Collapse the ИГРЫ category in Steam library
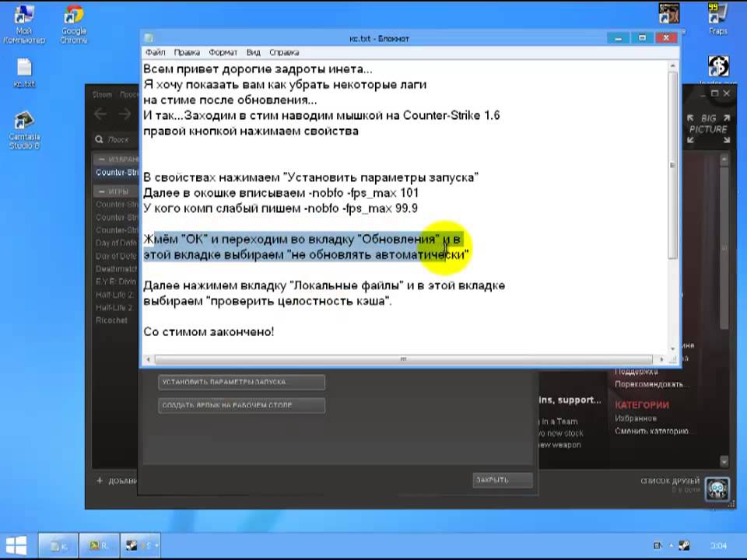 101,191
